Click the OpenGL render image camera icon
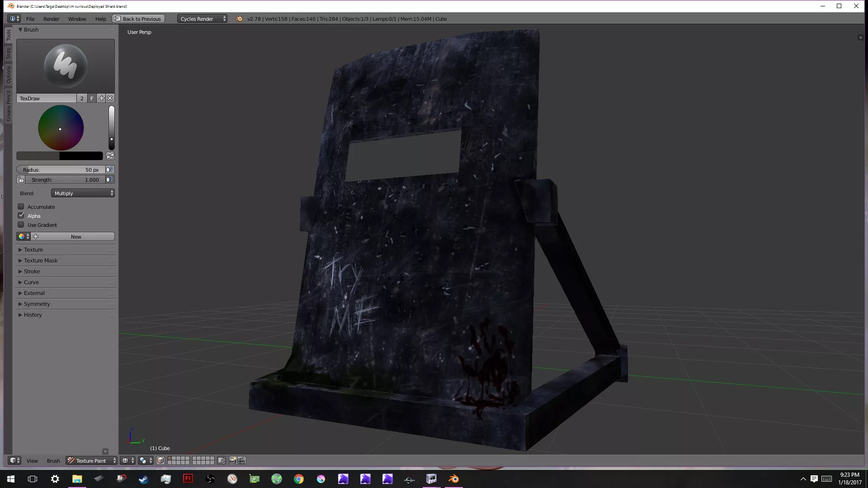The height and width of the screenshot is (488, 868). [x=232, y=460]
